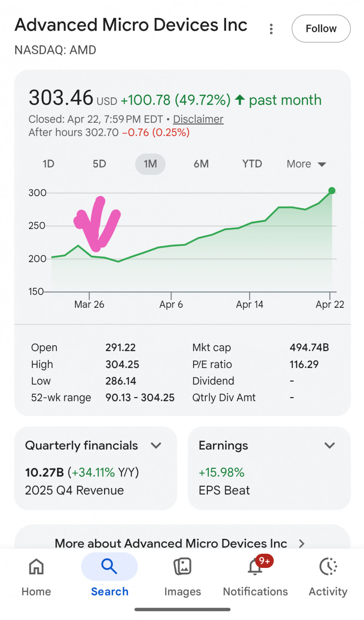Switch chart to 5D range
364x620 pixels.
(99, 164)
